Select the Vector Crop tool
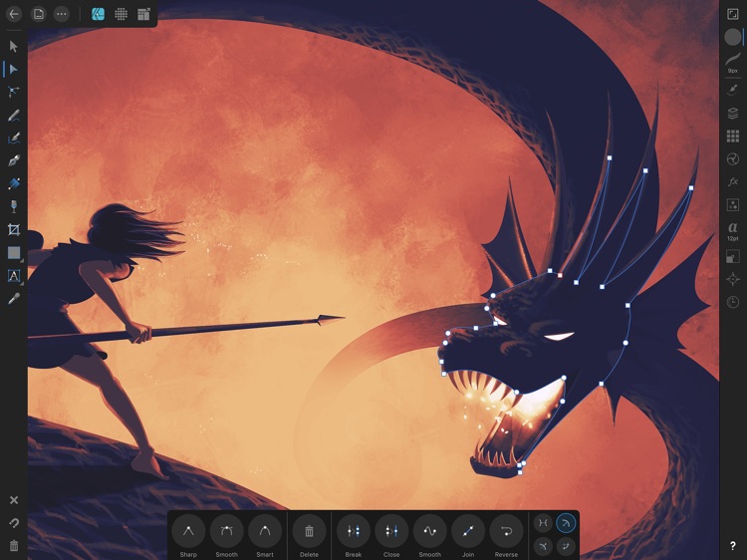The width and height of the screenshot is (747, 560). pyautogui.click(x=14, y=230)
